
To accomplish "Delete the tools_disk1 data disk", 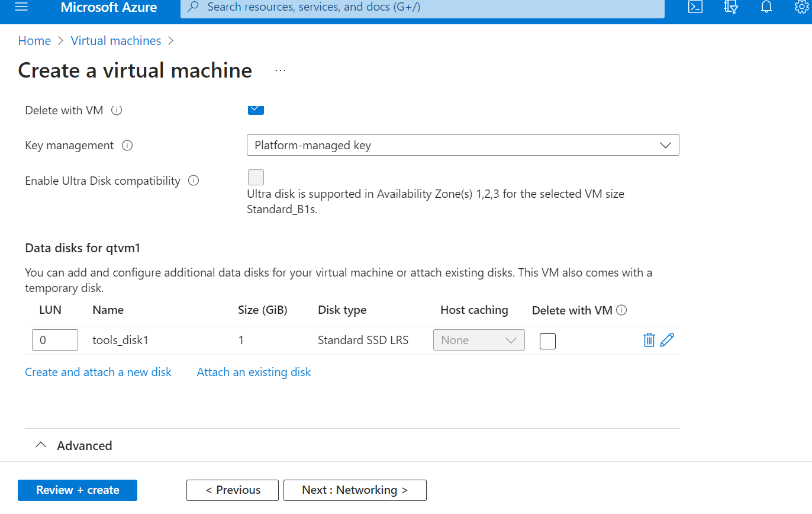I will pyautogui.click(x=649, y=340).
